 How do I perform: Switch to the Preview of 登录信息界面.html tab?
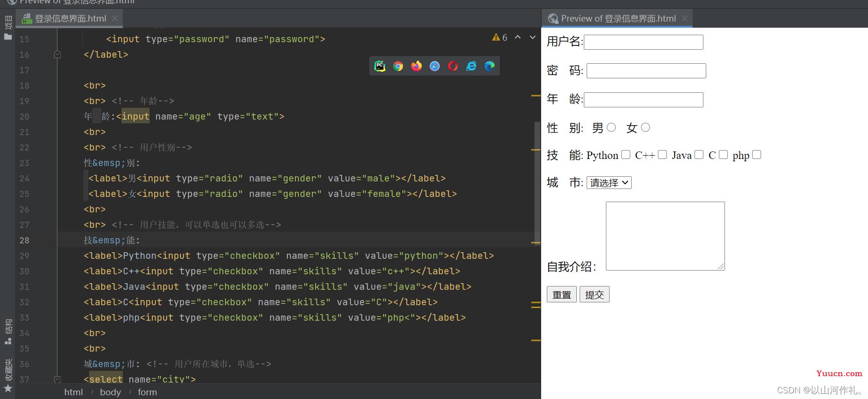pyautogui.click(x=618, y=19)
